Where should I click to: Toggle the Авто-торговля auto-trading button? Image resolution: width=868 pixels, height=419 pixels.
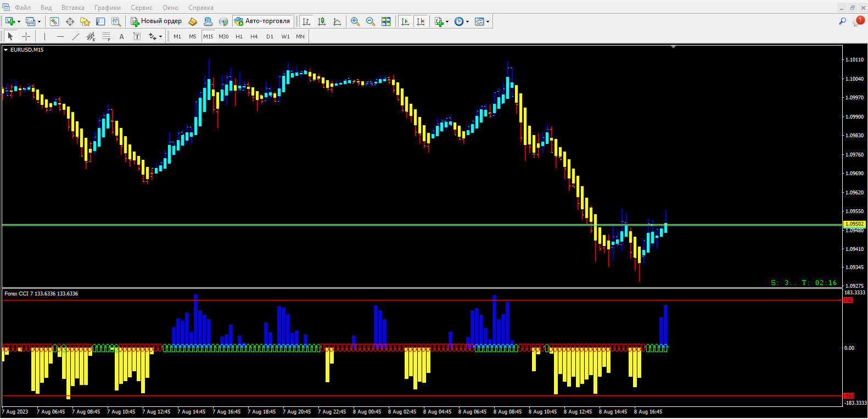tap(262, 21)
